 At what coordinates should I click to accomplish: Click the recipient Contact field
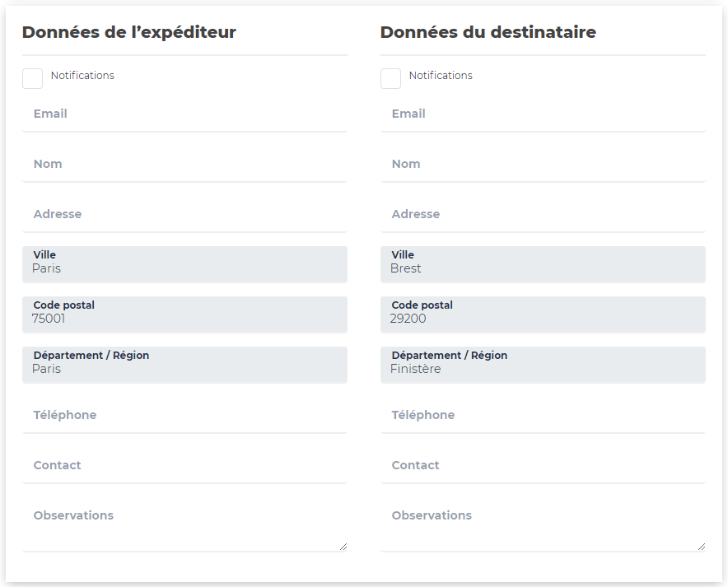click(543, 466)
